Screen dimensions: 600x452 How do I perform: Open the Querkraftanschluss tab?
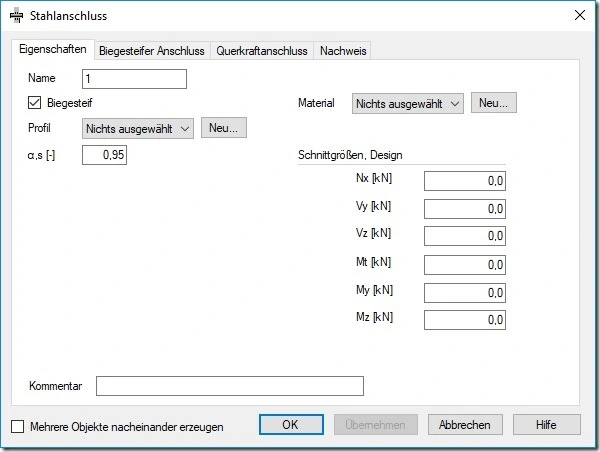[262, 51]
